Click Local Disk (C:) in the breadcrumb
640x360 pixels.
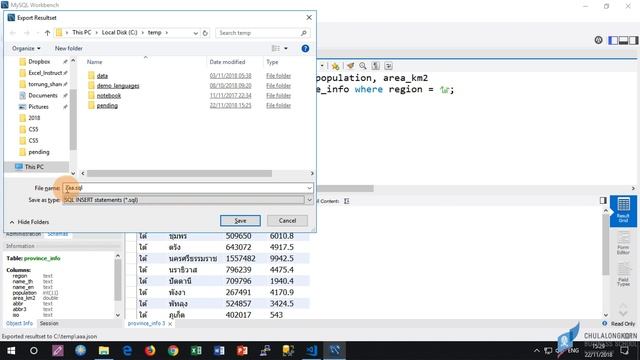pyautogui.click(x=120, y=32)
